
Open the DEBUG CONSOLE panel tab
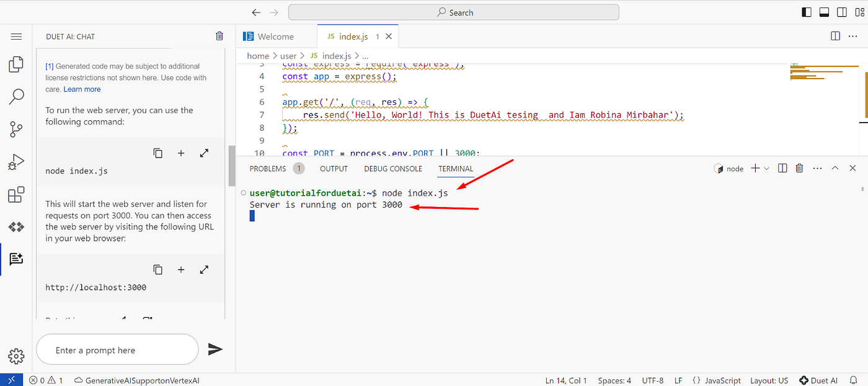[393, 169]
